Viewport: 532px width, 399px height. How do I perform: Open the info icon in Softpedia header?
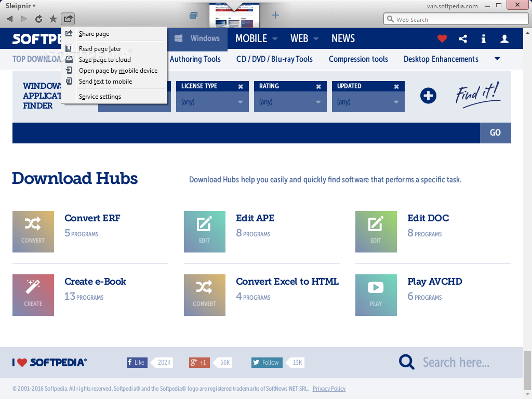[484, 38]
